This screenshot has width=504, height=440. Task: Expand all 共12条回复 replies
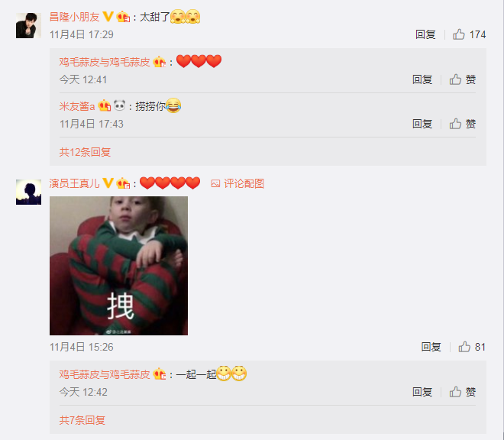click(x=85, y=152)
